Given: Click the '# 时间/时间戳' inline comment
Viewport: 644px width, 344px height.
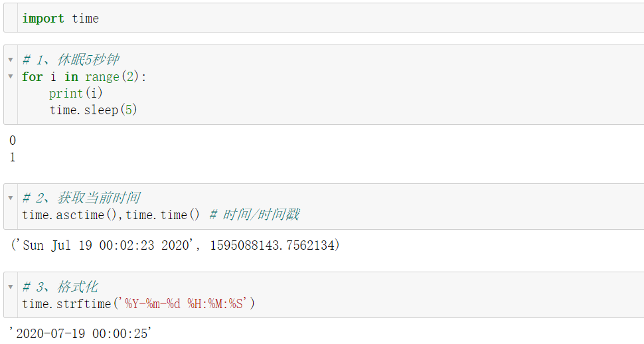Looking at the screenshot, I should [x=254, y=215].
